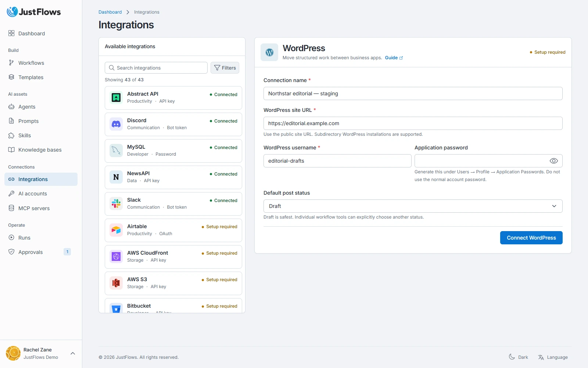Open the Abstract API integration icon
The image size is (588, 368).
116,98
